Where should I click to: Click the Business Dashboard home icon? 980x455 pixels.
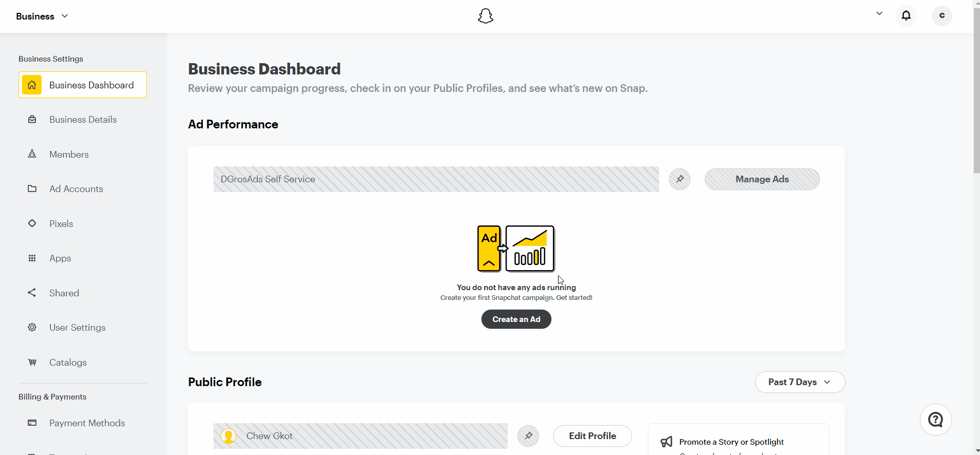click(x=32, y=85)
